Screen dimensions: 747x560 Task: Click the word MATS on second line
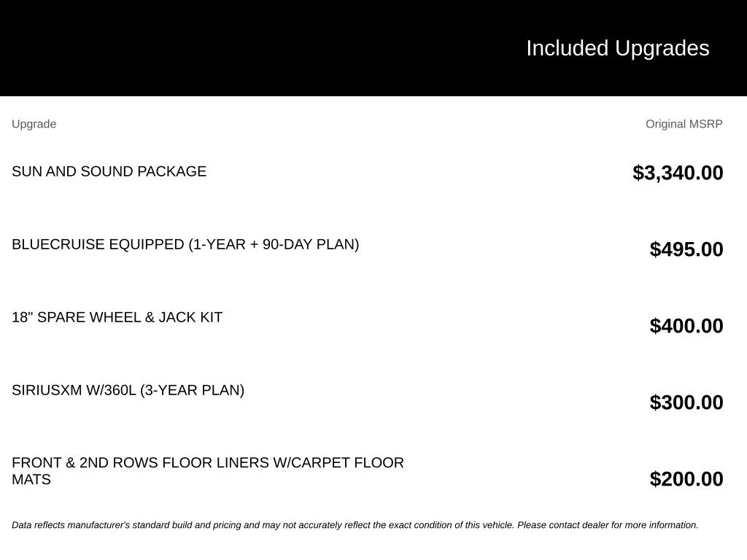tap(31, 480)
